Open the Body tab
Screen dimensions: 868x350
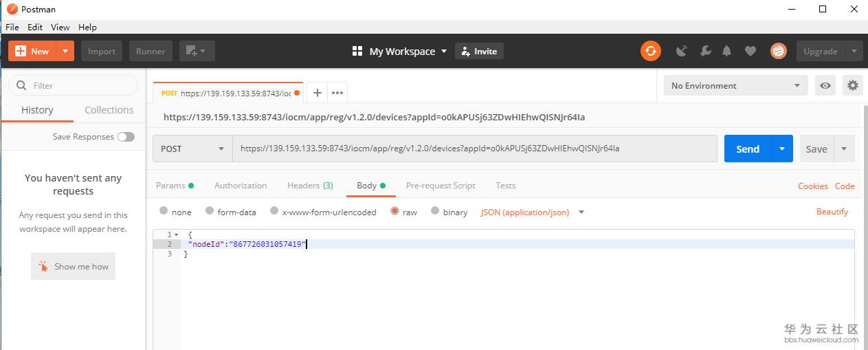(371, 186)
